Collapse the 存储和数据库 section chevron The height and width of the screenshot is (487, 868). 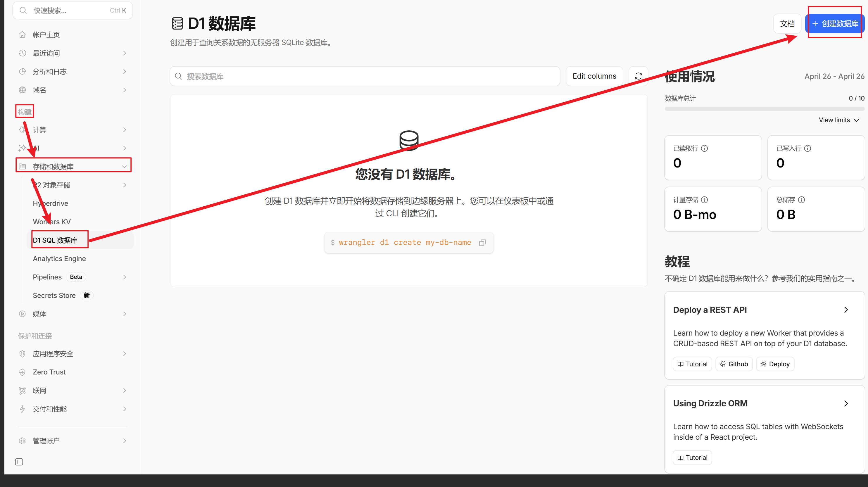pyautogui.click(x=125, y=167)
